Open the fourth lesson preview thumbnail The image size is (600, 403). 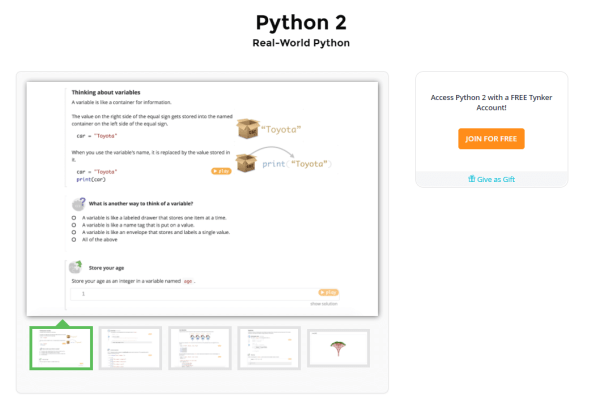pyautogui.click(x=269, y=348)
